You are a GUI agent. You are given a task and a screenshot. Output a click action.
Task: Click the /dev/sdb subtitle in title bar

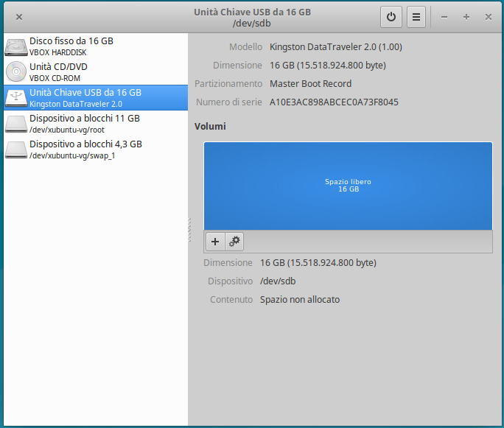(x=252, y=24)
